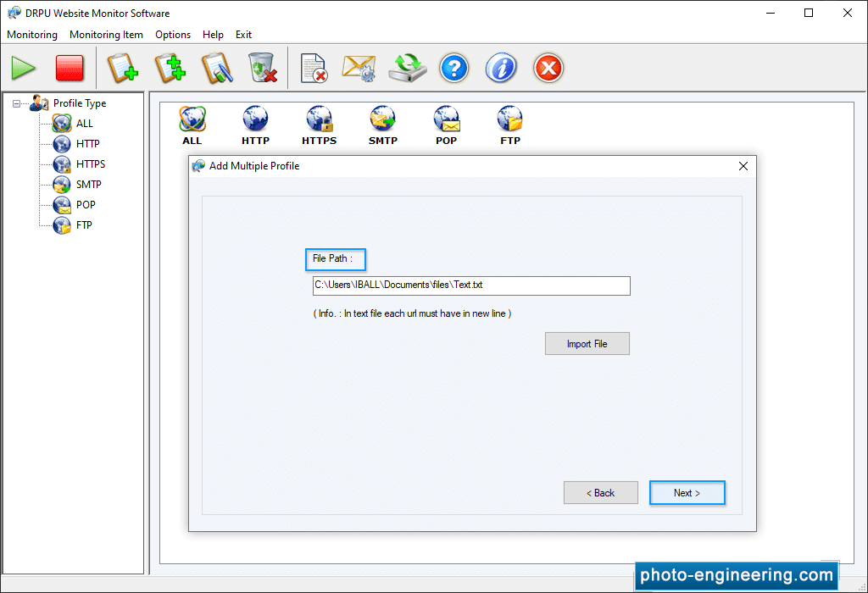Click the edit profile clipboard pen icon
Screen dimensions: 868x593
click(216, 68)
